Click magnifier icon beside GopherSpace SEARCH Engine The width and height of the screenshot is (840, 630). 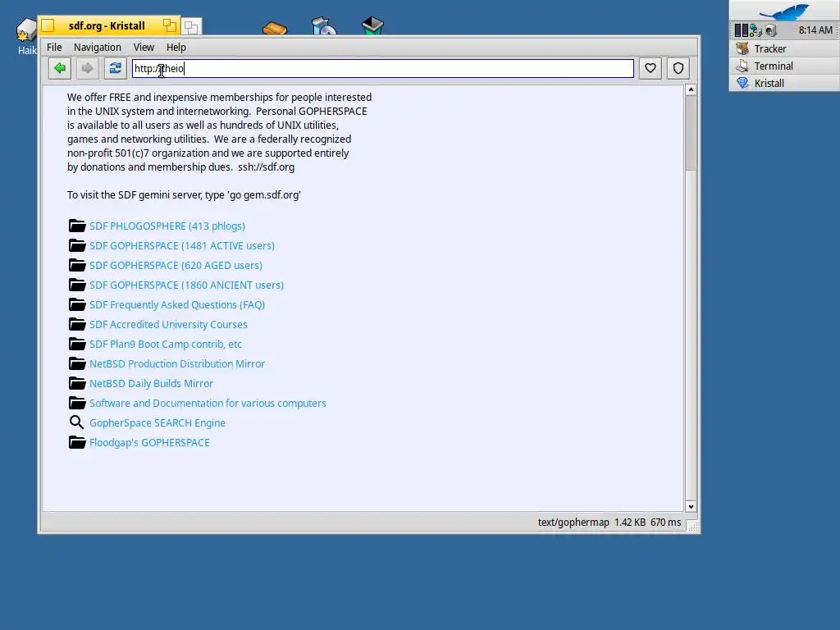pyautogui.click(x=76, y=422)
